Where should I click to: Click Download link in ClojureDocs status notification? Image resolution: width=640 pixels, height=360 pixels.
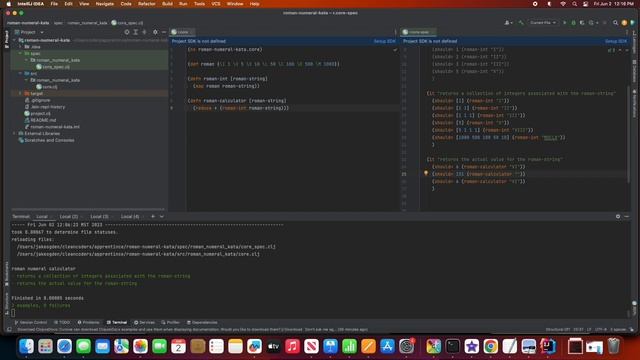294,329
